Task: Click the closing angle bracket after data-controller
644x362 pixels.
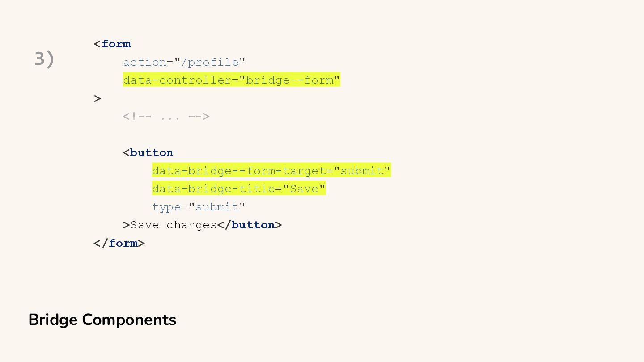Action: tap(97, 98)
